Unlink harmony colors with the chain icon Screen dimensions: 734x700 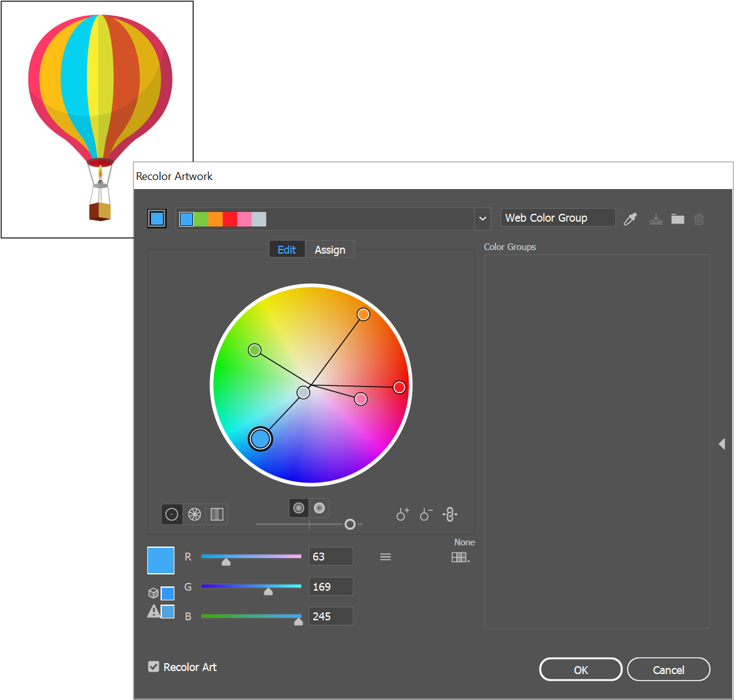(450, 514)
